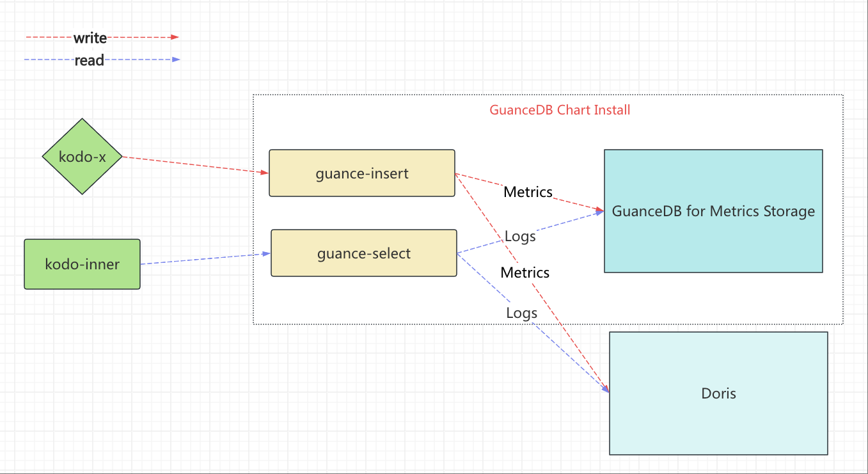This screenshot has width=868, height=474.
Task: Click the read legend label
Action: [x=89, y=60]
